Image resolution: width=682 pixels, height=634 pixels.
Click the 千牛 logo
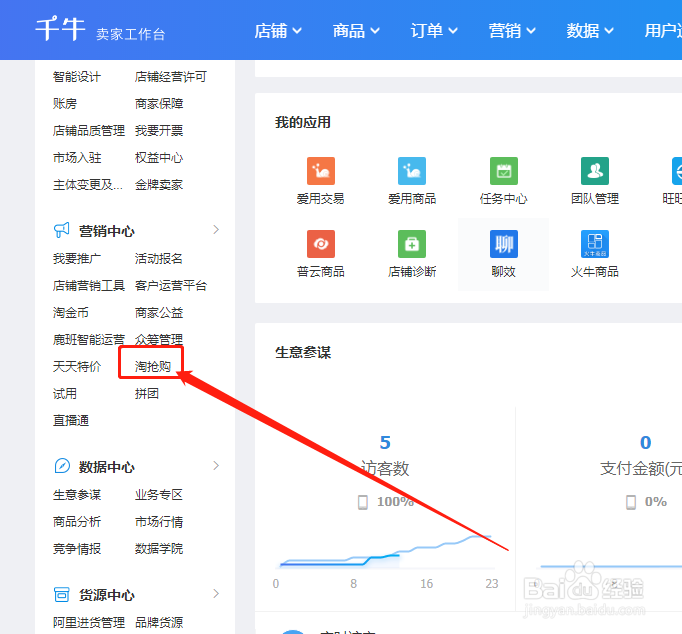(60, 29)
